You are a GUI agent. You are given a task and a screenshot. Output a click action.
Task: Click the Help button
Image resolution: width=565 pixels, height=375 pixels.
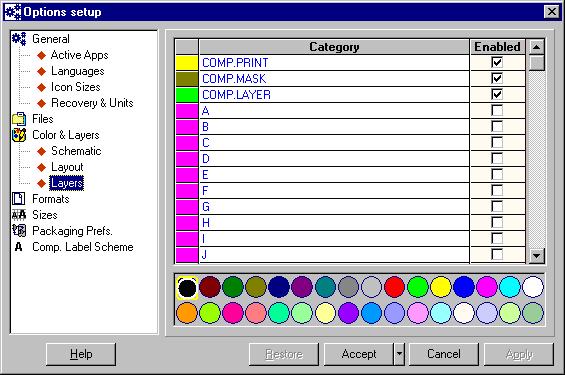pyautogui.click(x=81, y=354)
